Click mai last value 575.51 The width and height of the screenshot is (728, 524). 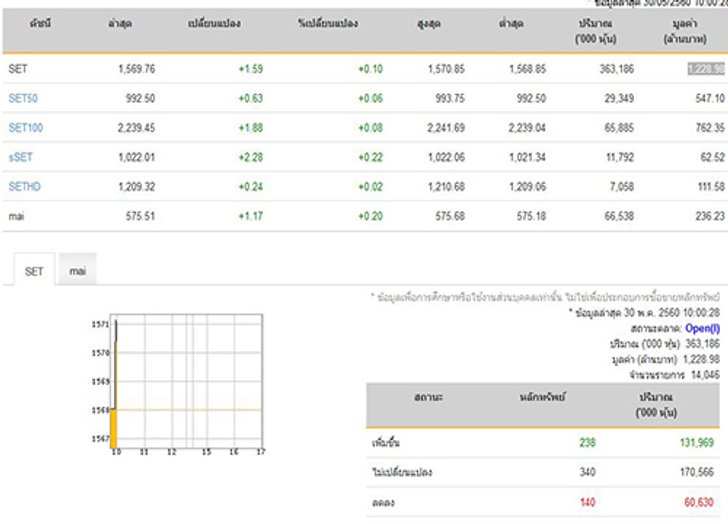click(x=140, y=216)
